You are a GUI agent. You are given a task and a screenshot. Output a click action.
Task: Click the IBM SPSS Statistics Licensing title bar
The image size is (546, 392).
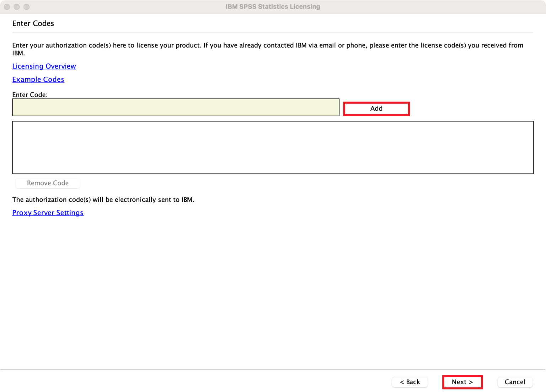273,6
